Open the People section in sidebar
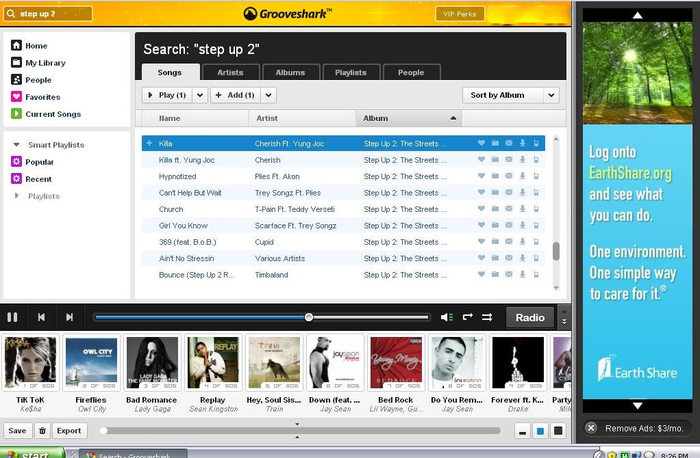The width and height of the screenshot is (700, 458). 31,80
